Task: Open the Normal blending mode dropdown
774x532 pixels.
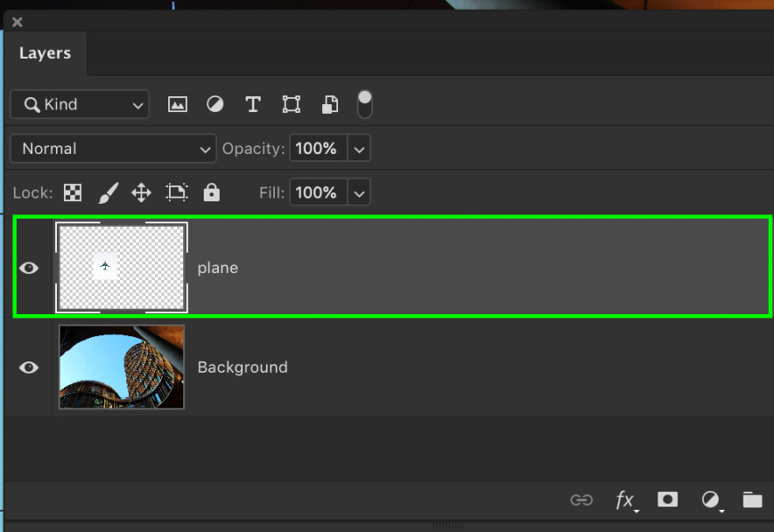Action: [112, 149]
